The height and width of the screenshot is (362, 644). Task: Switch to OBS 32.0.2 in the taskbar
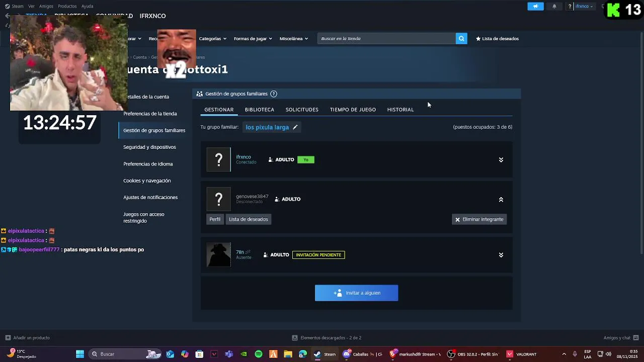coord(473,354)
